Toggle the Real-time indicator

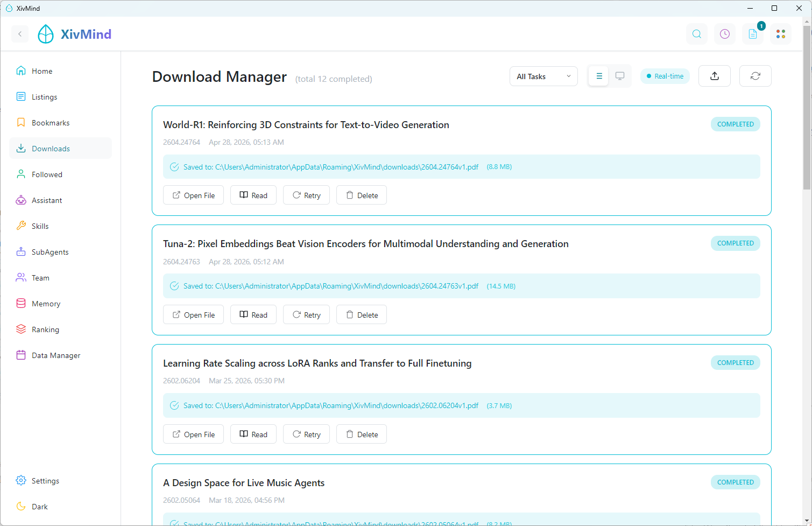pos(665,76)
